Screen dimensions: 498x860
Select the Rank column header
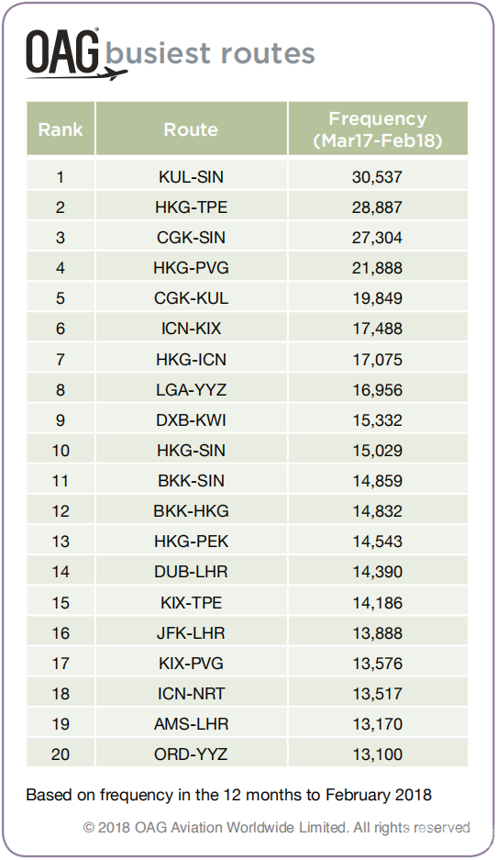click(x=60, y=129)
